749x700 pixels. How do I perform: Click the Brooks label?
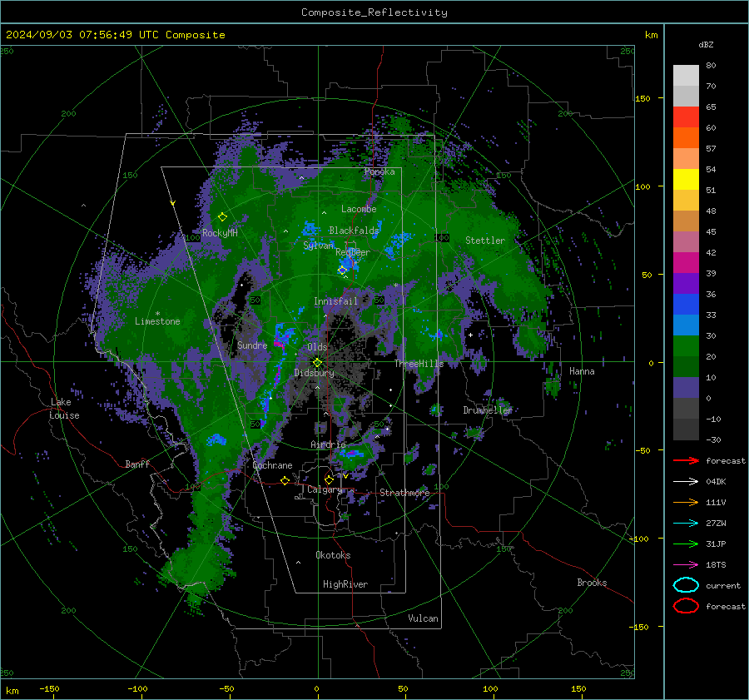(592, 583)
